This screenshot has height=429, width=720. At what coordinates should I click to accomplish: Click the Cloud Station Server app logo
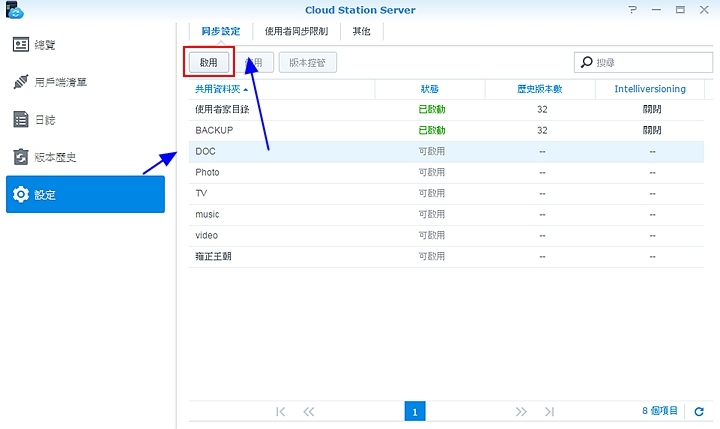tap(14, 10)
